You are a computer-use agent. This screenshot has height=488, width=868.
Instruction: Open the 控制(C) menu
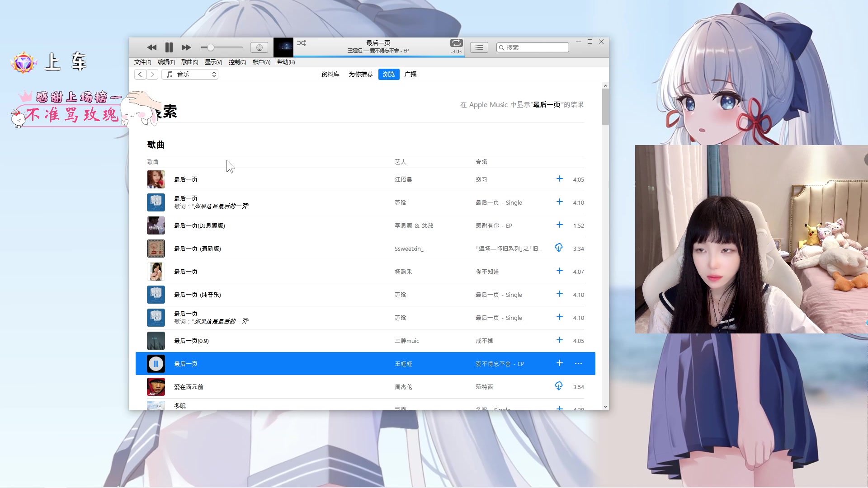(237, 62)
